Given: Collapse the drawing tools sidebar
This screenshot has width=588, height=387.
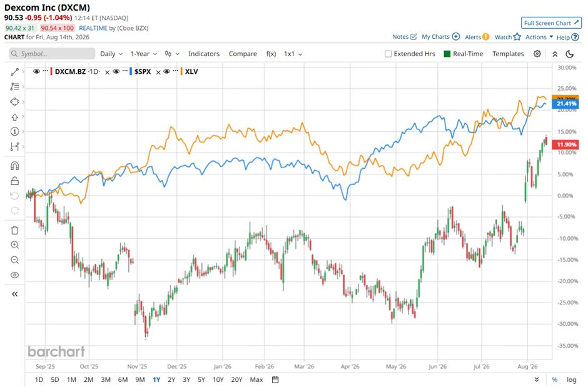Looking at the screenshot, I should pyautogui.click(x=14, y=294).
